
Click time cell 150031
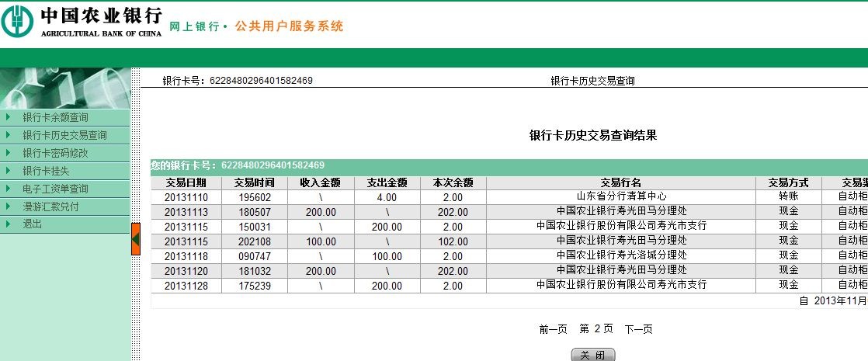click(254, 227)
